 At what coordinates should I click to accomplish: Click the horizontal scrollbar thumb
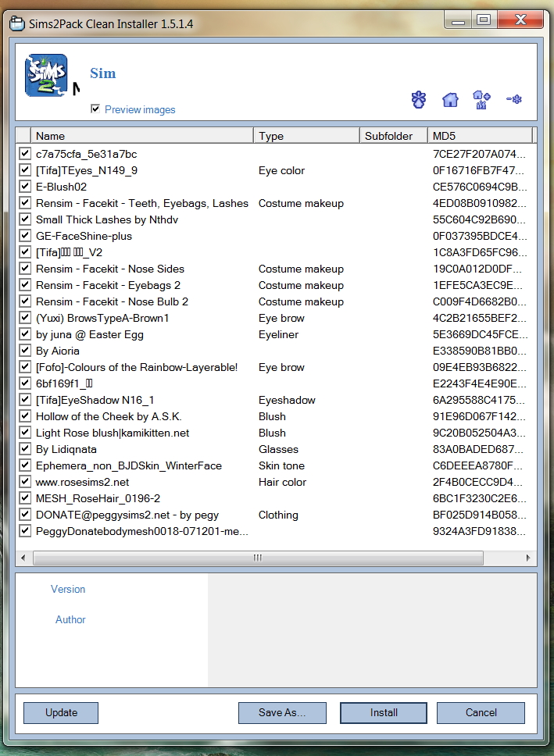point(258,558)
